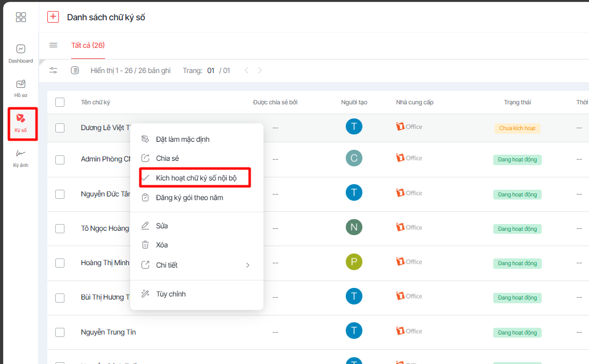Switch to the Tất cả (26) tab

[88, 45]
